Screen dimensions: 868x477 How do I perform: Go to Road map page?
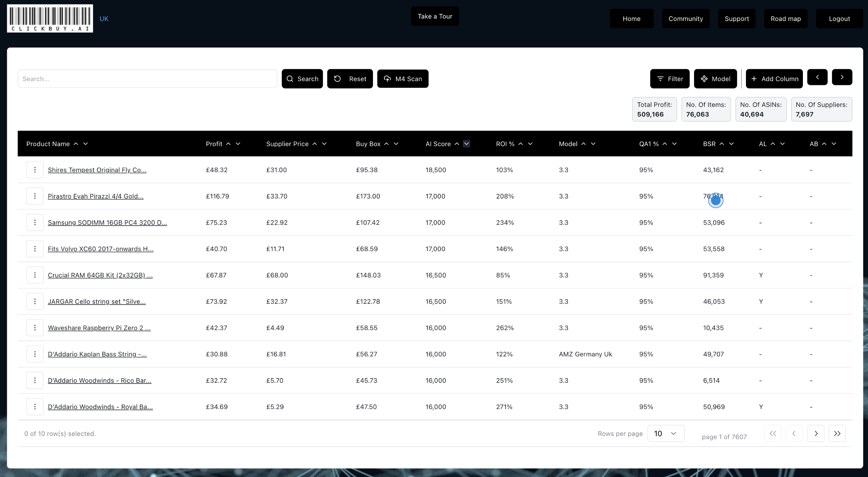(x=785, y=19)
